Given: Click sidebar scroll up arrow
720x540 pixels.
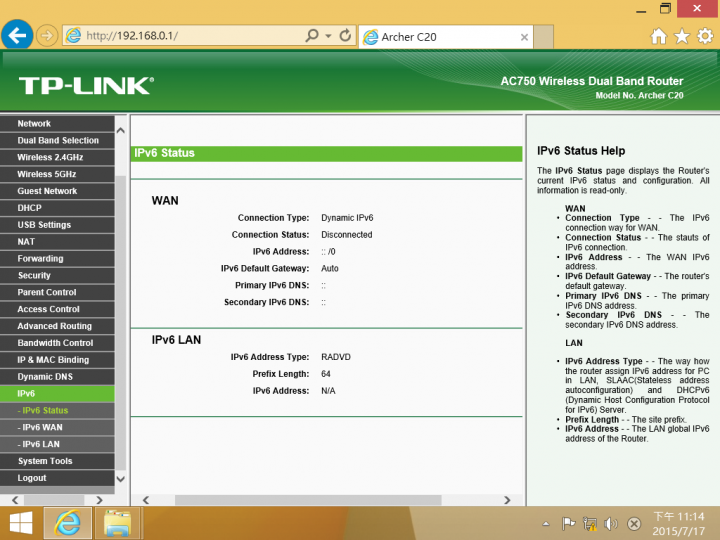Looking at the screenshot, I should tap(121, 130).
